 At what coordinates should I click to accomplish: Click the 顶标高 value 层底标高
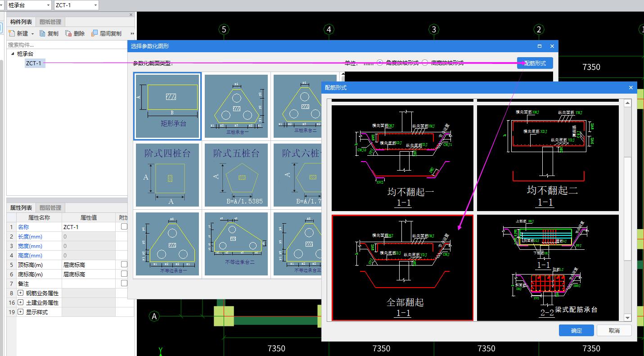(x=89, y=265)
